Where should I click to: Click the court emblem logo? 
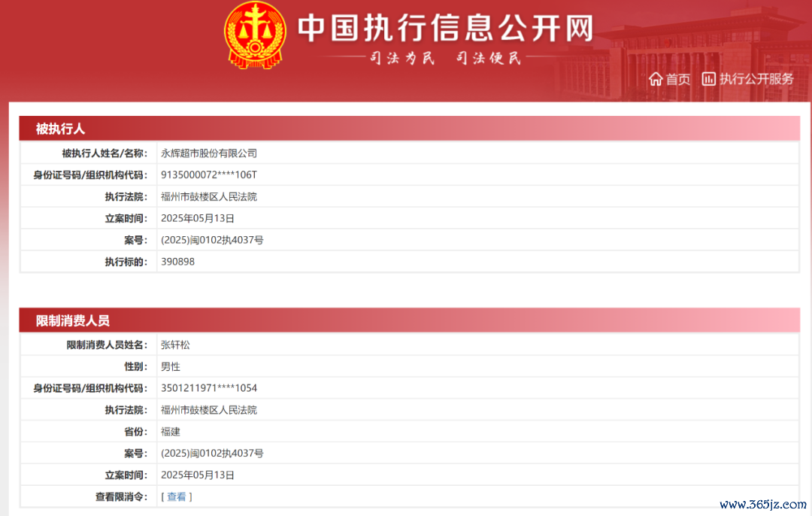click(x=255, y=35)
